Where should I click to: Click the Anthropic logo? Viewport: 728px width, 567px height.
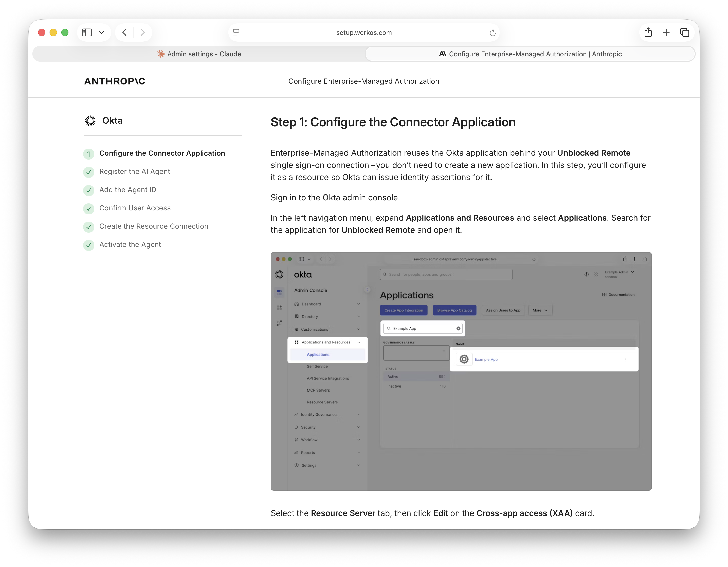point(115,81)
